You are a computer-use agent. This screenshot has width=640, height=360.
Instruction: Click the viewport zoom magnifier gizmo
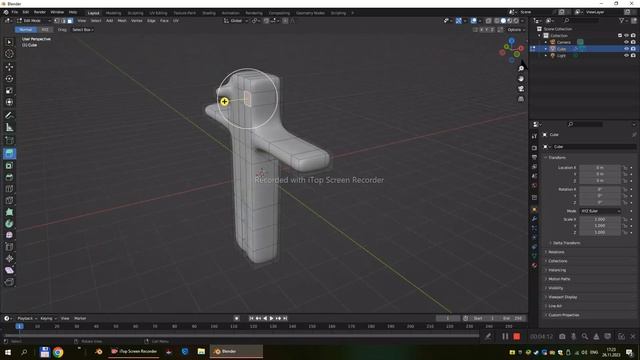pyautogui.click(x=521, y=69)
